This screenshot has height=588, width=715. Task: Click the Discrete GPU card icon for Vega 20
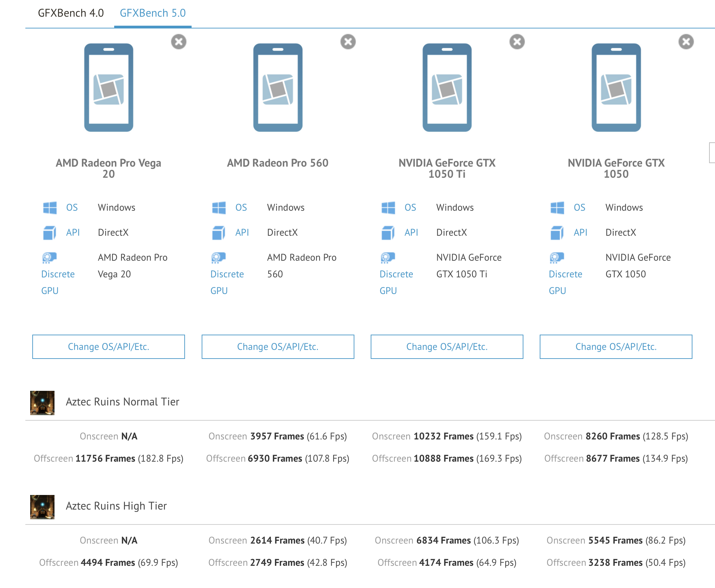[x=49, y=258]
